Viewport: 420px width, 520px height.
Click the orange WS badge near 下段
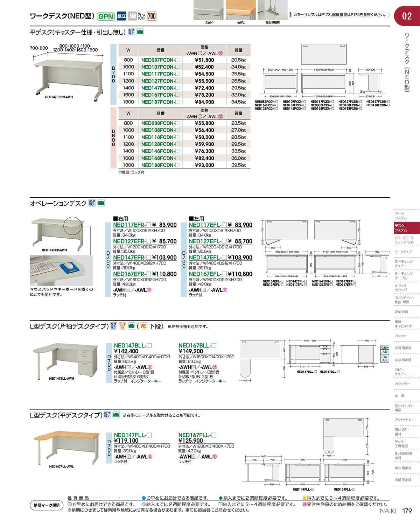(143, 326)
